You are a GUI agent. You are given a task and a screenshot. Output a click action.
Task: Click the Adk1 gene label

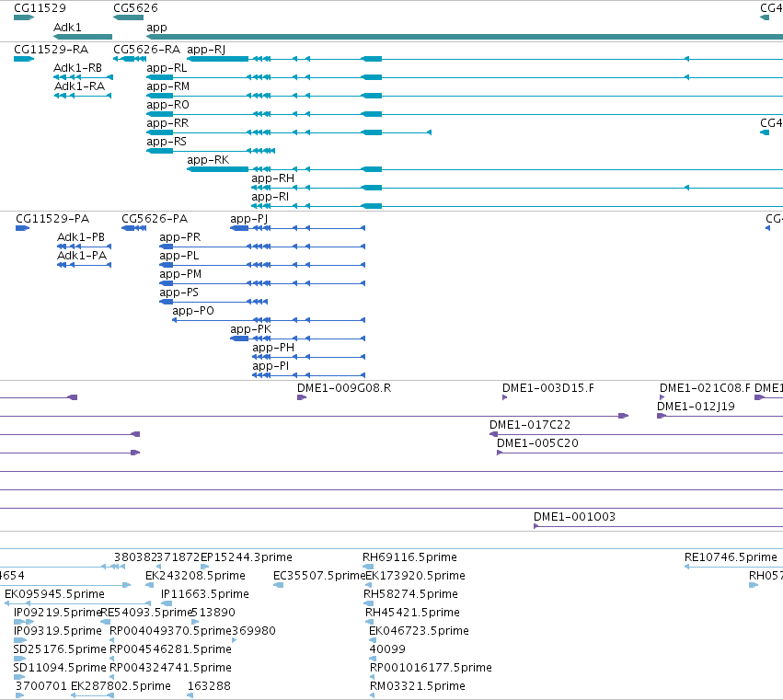(x=67, y=28)
